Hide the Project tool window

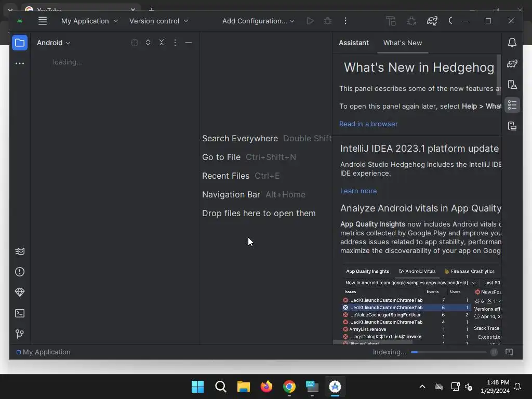click(189, 43)
